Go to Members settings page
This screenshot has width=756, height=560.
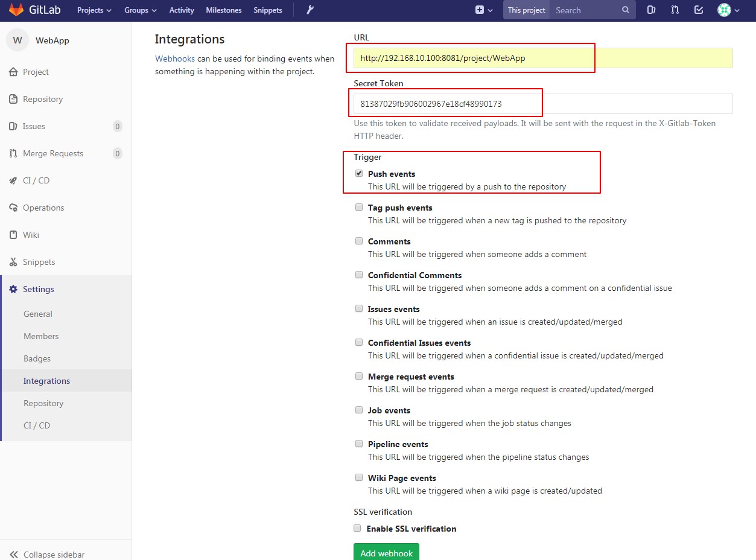tap(41, 336)
